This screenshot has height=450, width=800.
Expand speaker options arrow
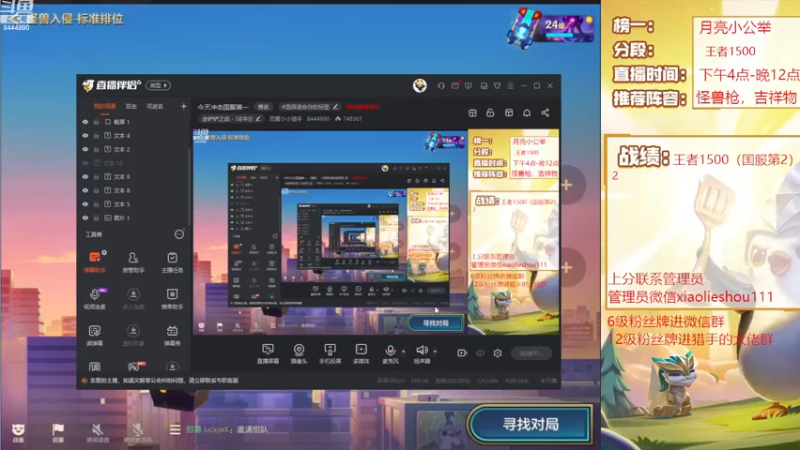(x=435, y=351)
